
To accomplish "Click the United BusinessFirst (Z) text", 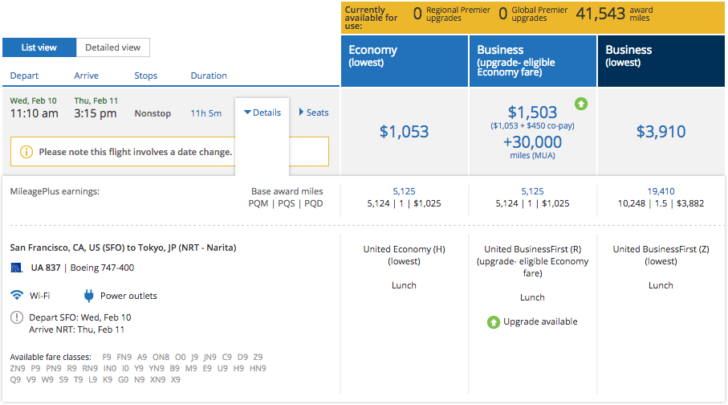I will pos(661,249).
